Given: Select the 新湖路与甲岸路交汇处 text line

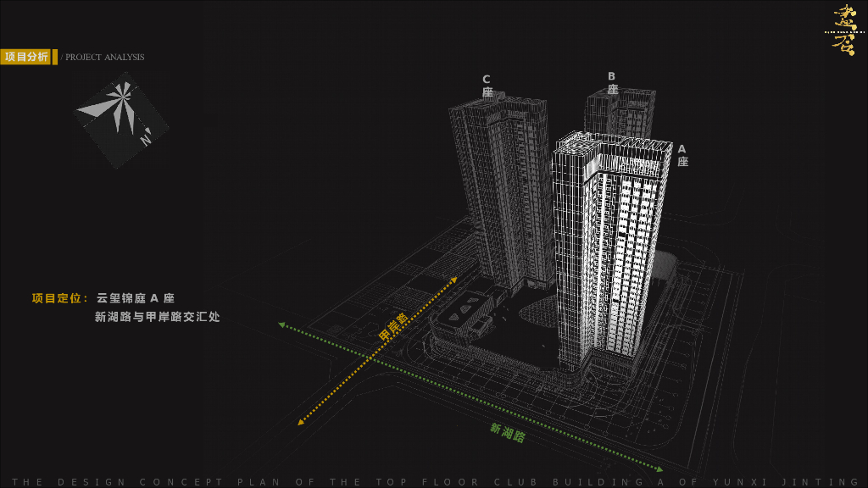Looking at the screenshot, I should [157, 317].
